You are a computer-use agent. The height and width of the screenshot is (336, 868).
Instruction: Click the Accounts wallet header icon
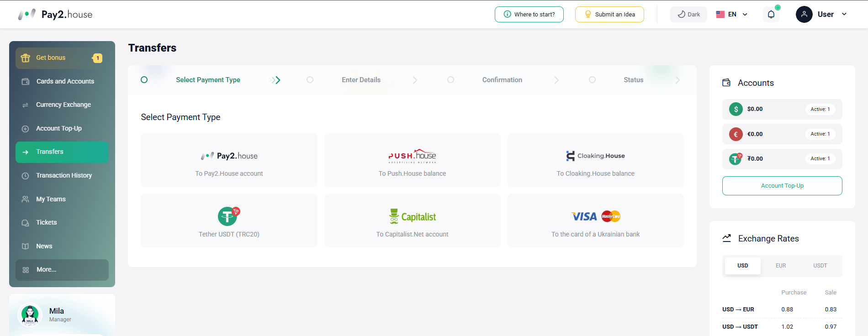pyautogui.click(x=726, y=83)
